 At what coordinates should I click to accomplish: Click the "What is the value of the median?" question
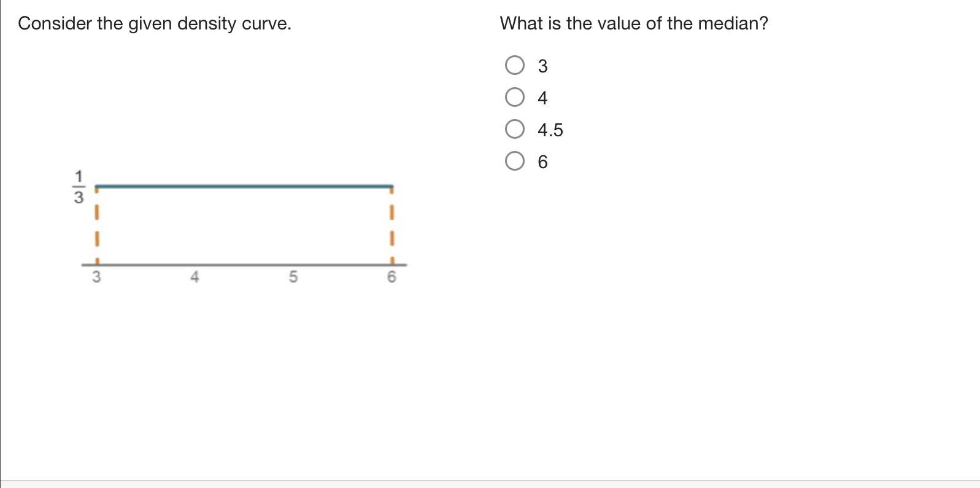coord(633,23)
